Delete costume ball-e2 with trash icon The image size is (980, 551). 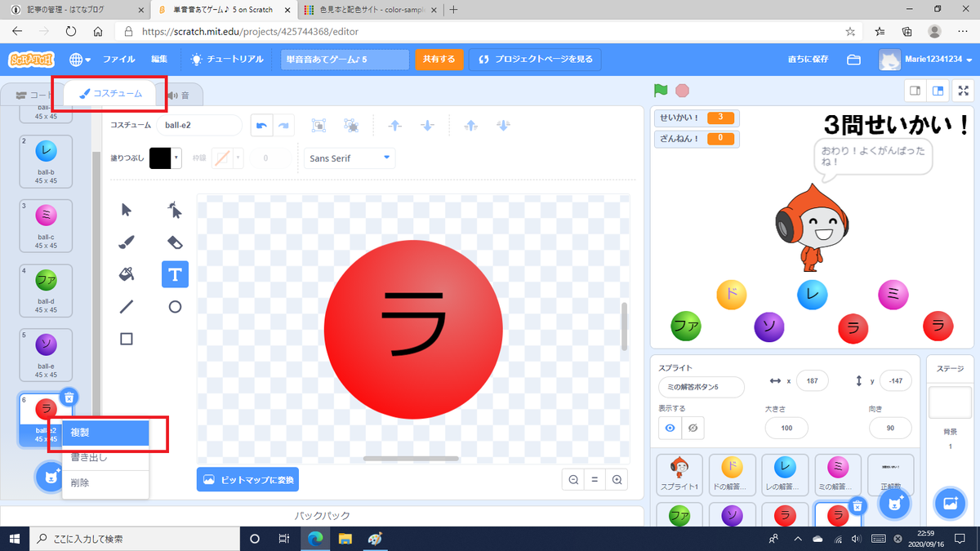(69, 397)
